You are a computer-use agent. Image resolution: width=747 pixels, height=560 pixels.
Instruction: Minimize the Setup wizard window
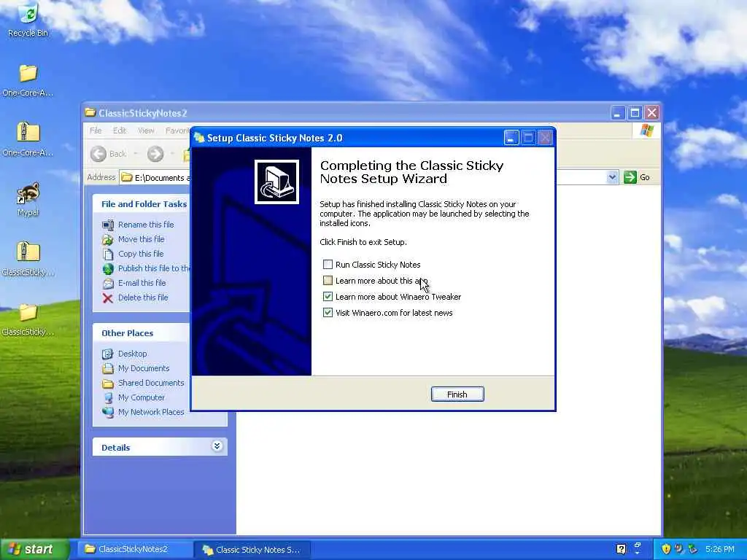click(511, 138)
